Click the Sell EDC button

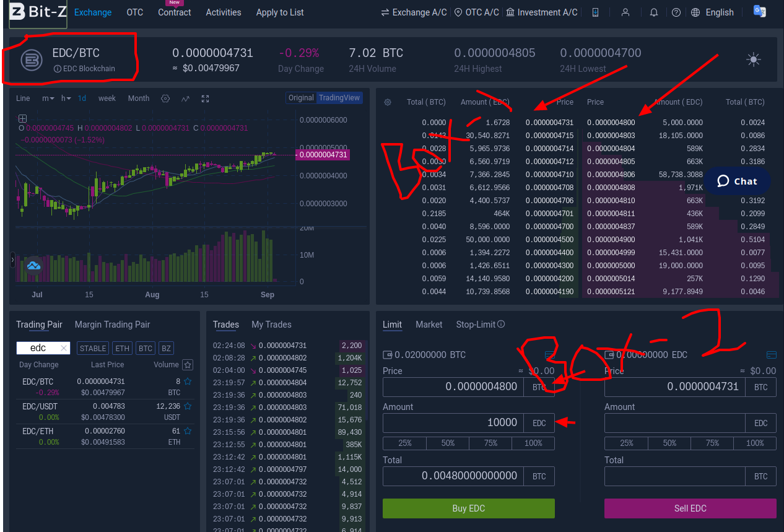click(x=690, y=508)
